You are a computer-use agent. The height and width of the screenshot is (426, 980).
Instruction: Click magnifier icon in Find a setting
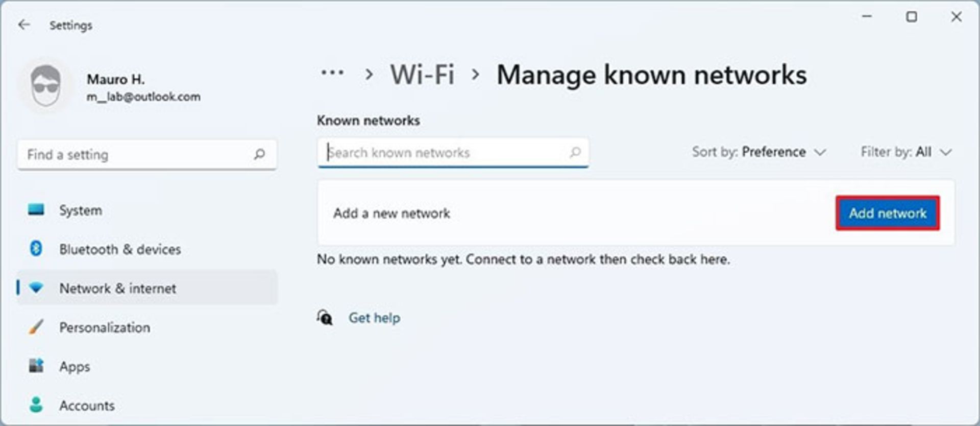pyautogui.click(x=259, y=154)
